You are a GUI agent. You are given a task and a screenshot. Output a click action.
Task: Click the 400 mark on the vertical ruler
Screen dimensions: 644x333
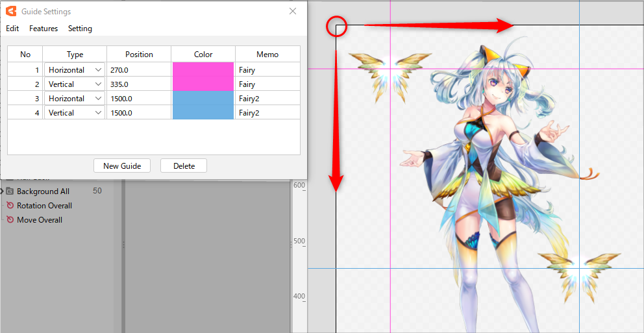[x=299, y=296]
